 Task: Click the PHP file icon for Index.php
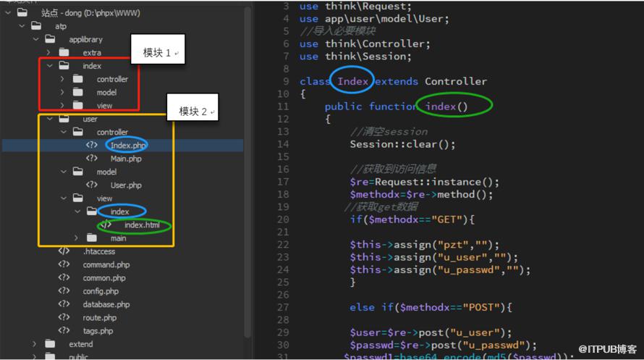[x=92, y=145]
